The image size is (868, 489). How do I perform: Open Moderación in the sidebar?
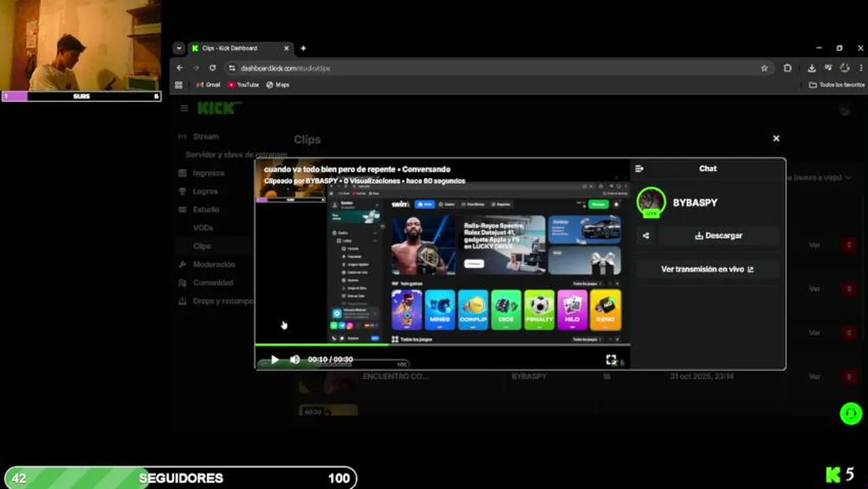point(213,265)
